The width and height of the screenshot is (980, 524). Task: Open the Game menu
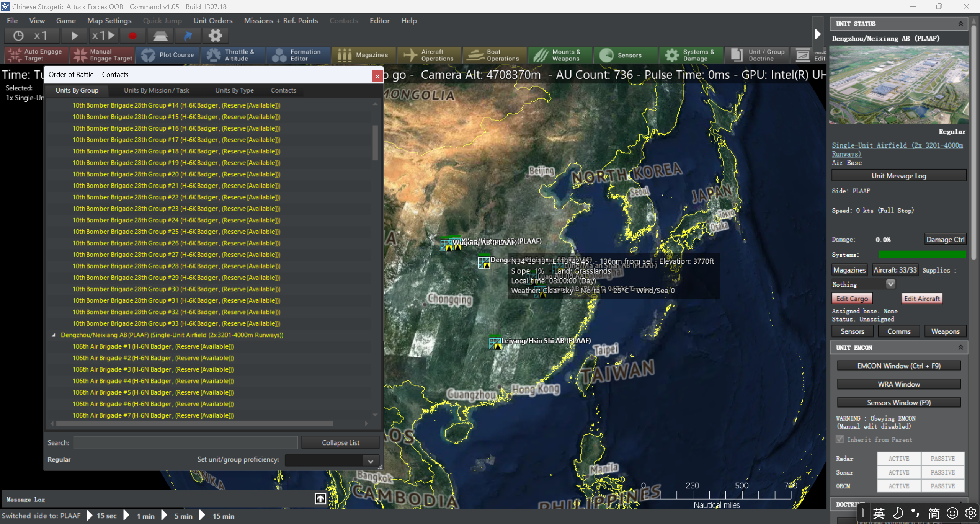point(66,21)
